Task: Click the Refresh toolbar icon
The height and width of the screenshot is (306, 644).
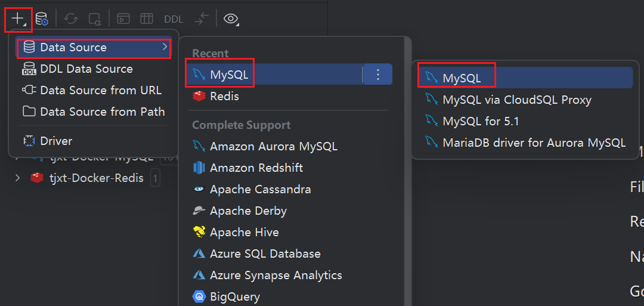Action: tap(70, 19)
